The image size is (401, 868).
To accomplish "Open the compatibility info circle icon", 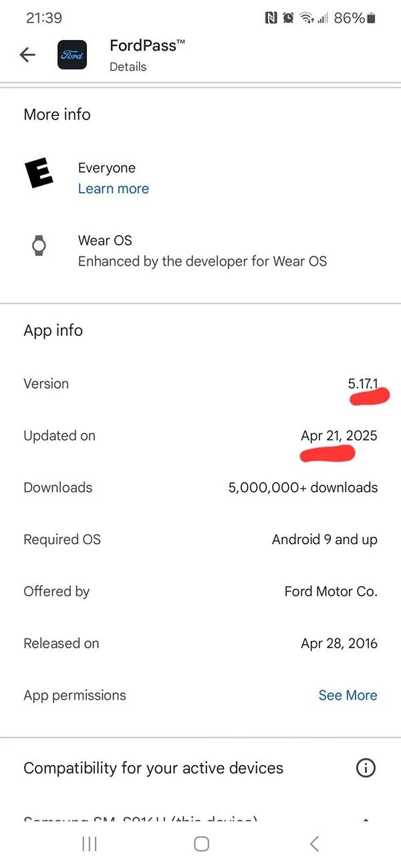I will click(366, 768).
